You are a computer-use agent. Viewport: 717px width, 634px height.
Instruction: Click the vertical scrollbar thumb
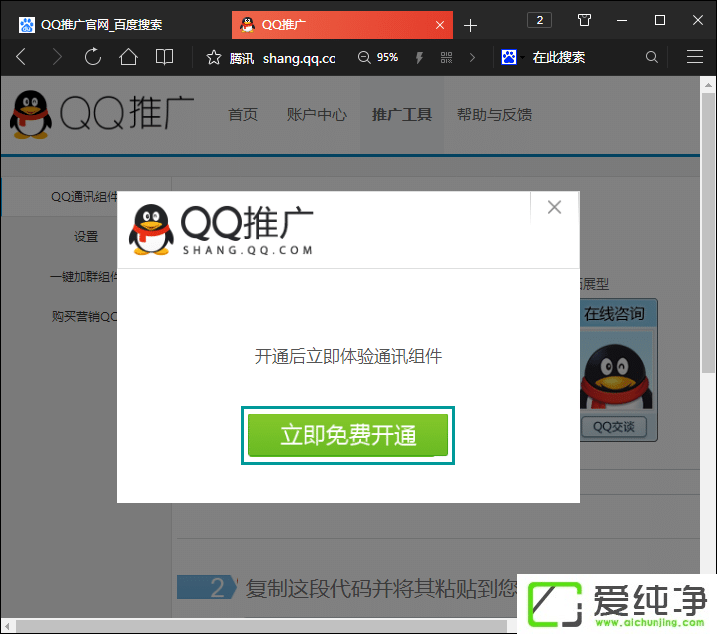(708, 233)
